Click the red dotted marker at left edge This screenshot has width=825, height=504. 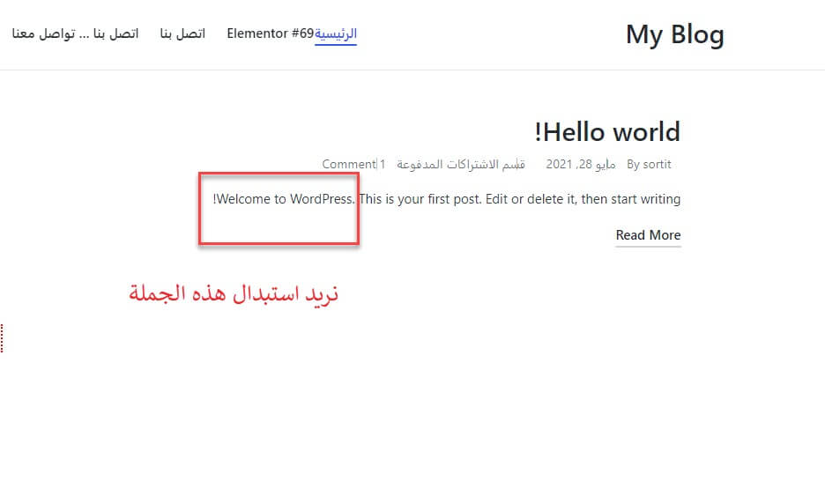[x=3, y=338]
